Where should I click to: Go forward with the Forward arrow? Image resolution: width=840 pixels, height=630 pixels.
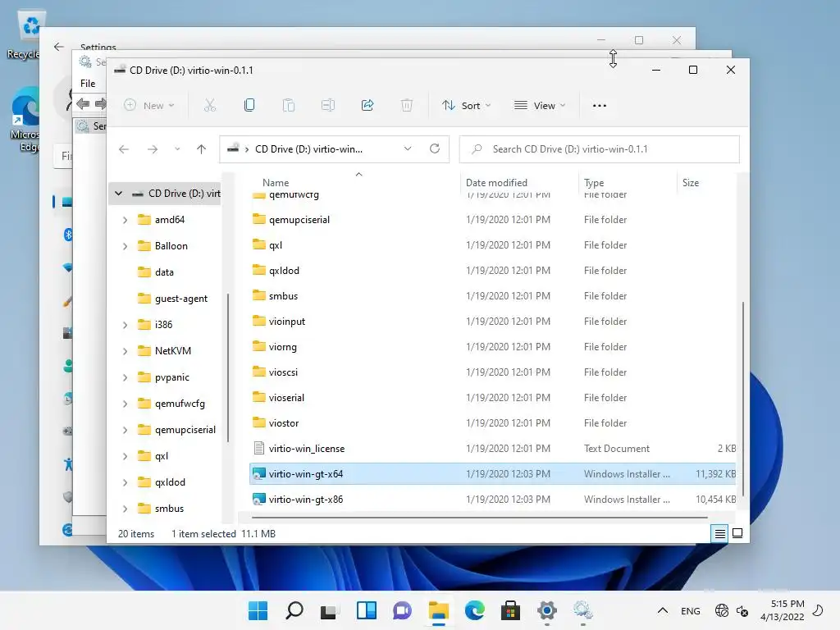(x=153, y=149)
